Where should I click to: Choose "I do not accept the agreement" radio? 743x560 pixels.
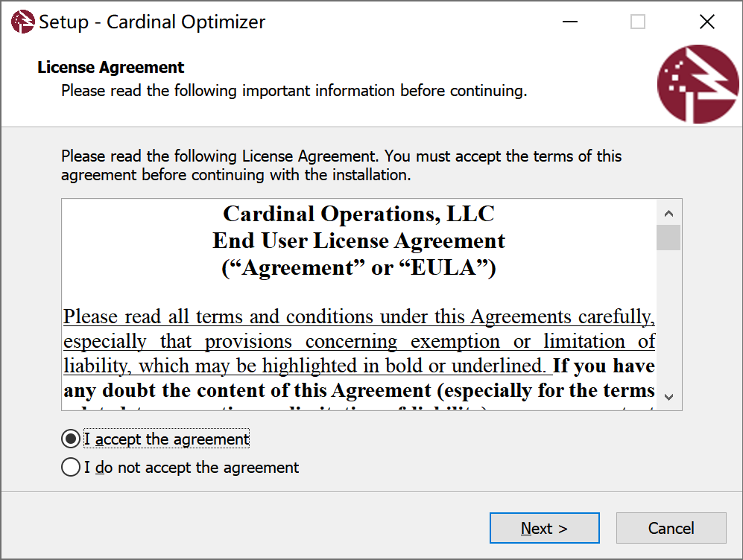click(71, 468)
